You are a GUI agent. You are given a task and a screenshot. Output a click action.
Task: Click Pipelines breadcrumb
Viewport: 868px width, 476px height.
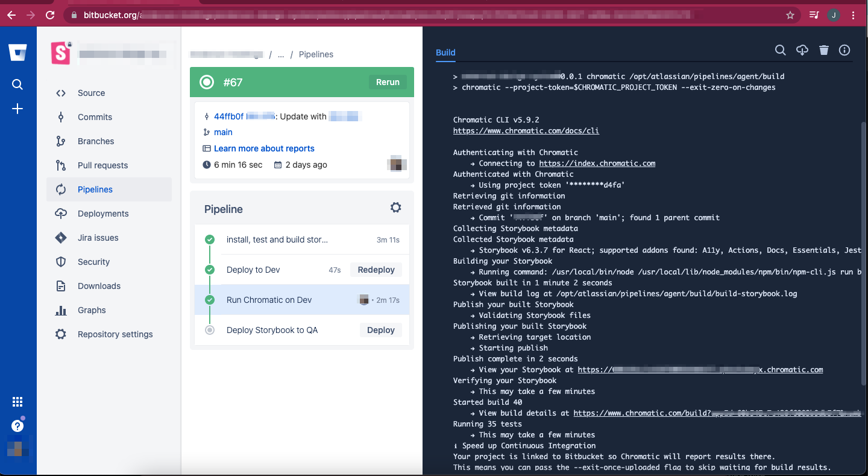pyautogui.click(x=316, y=54)
